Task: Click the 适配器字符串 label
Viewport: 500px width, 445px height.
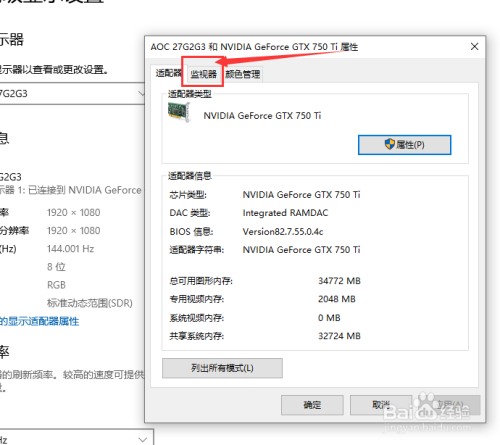Action: pyautogui.click(x=197, y=250)
